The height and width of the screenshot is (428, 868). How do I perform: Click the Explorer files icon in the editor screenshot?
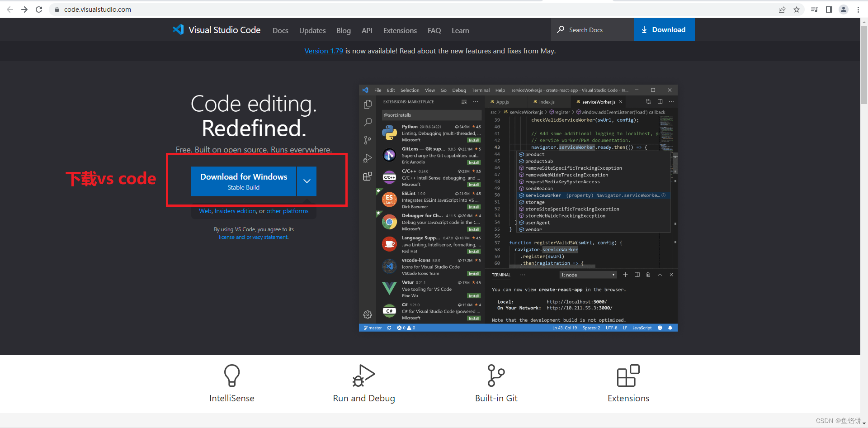[x=368, y=105]
